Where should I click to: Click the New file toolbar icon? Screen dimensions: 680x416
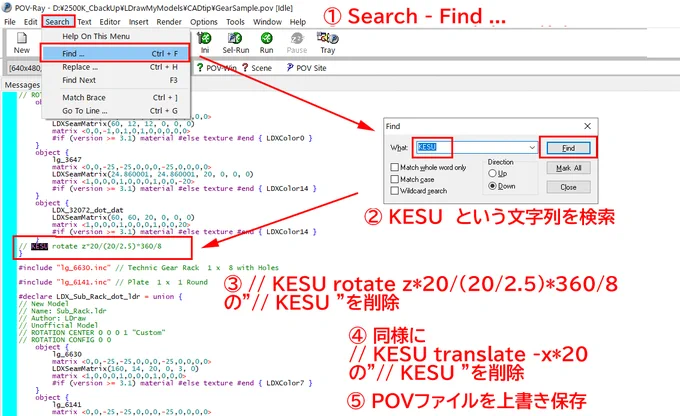click(x=22, y=43)
